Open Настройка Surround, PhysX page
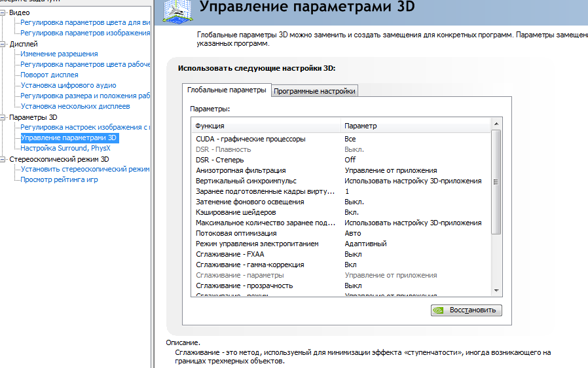The width and height of the screenshot is (588, 368). coord(65,148)
